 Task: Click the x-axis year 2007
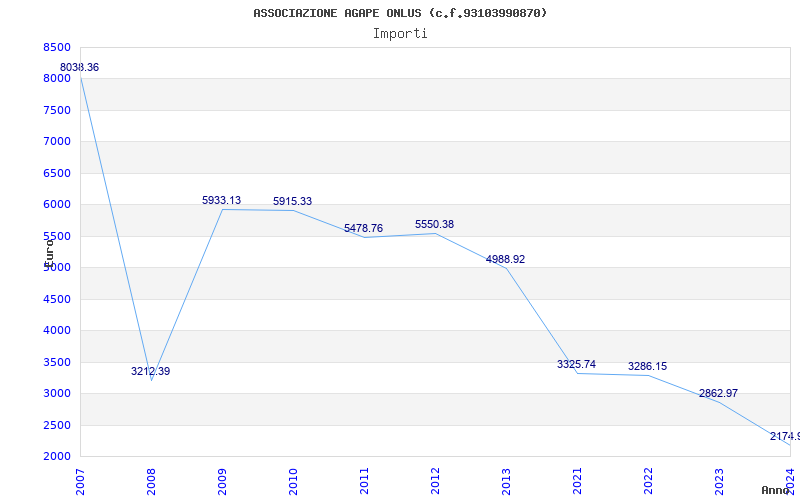coord(80,482)
